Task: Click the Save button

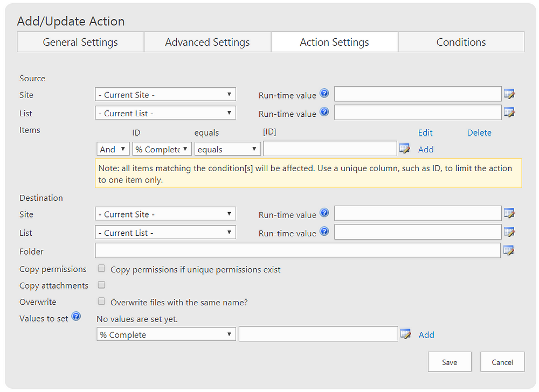Action: pyautogui.click(x=450, y=362)
